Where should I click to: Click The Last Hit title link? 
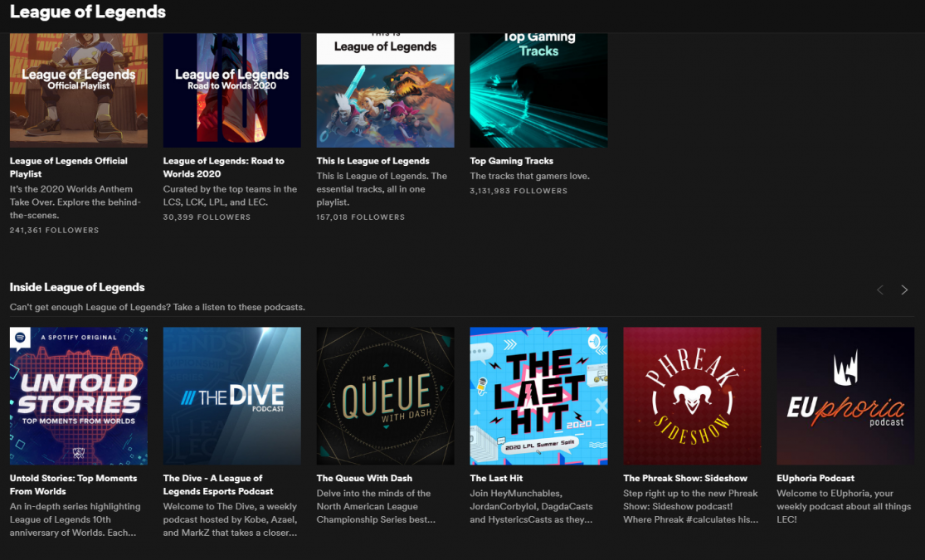[496, 478]
